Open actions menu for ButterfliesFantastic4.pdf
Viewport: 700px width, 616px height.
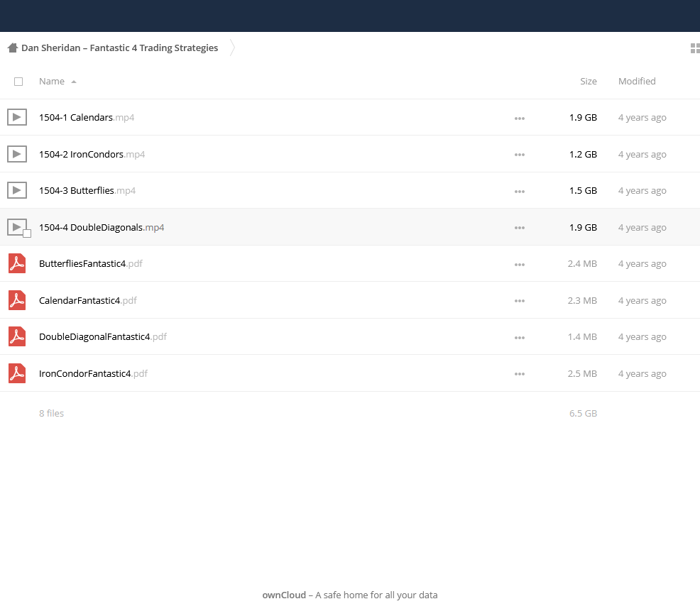519,265
